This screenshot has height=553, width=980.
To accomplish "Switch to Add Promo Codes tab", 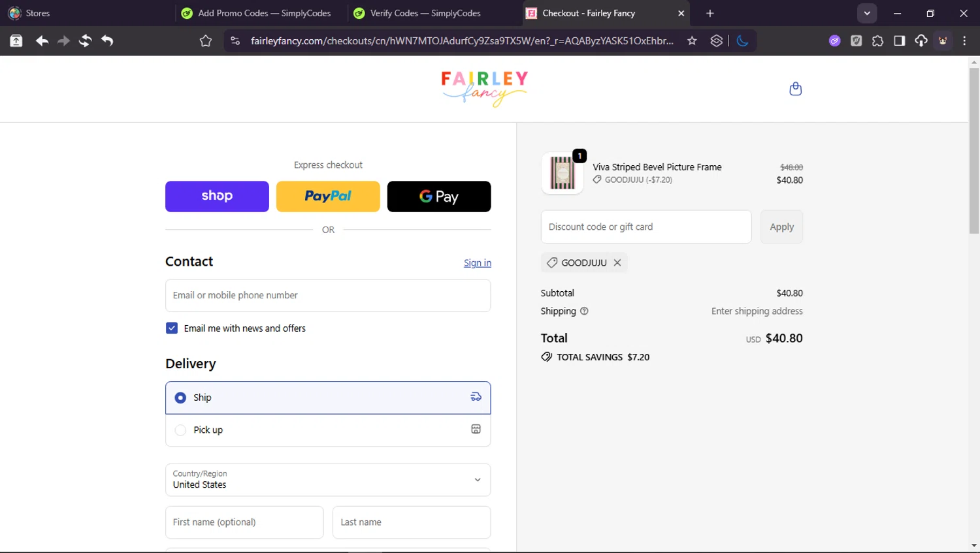I will 261,13.
